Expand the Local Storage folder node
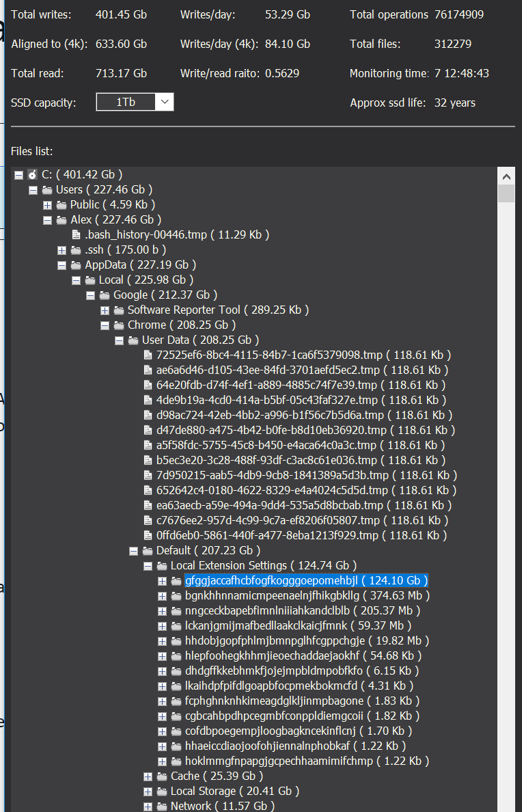 pos(148,791)
